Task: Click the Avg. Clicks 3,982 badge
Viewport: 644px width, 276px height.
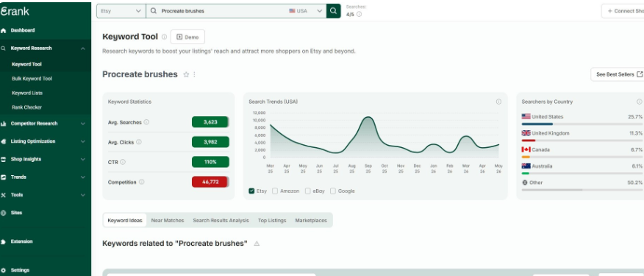Action: [210, 142]
